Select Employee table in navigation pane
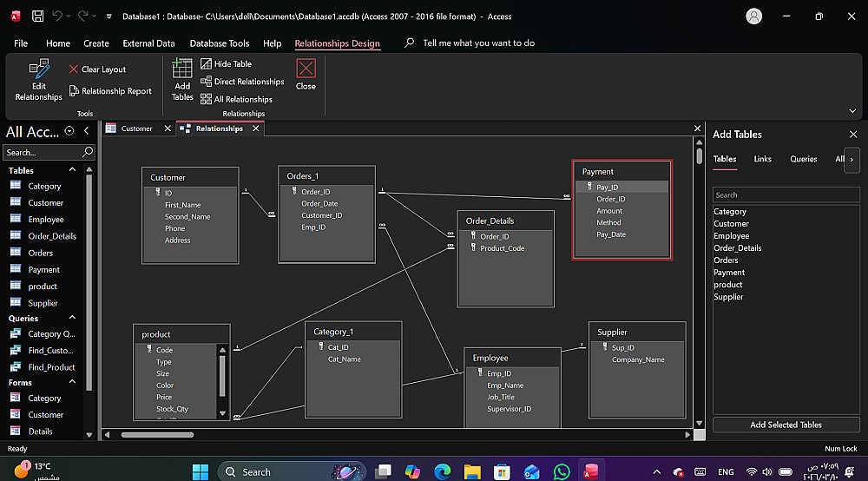 [x=45, y=219]
